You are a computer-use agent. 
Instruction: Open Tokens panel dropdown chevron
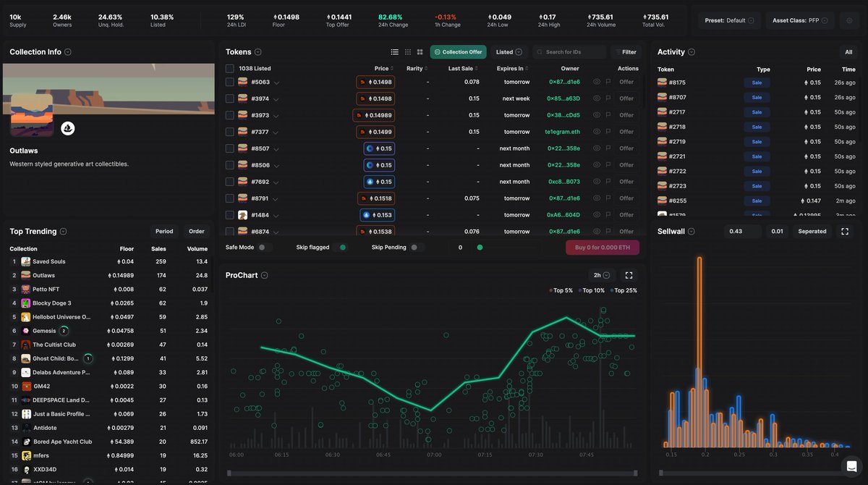(x=258, y=52)
